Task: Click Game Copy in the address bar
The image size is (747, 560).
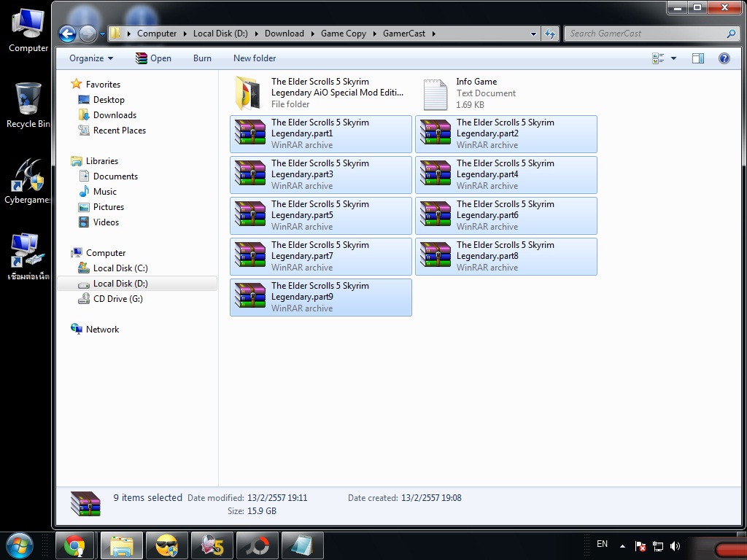Action: pos(344,34)
